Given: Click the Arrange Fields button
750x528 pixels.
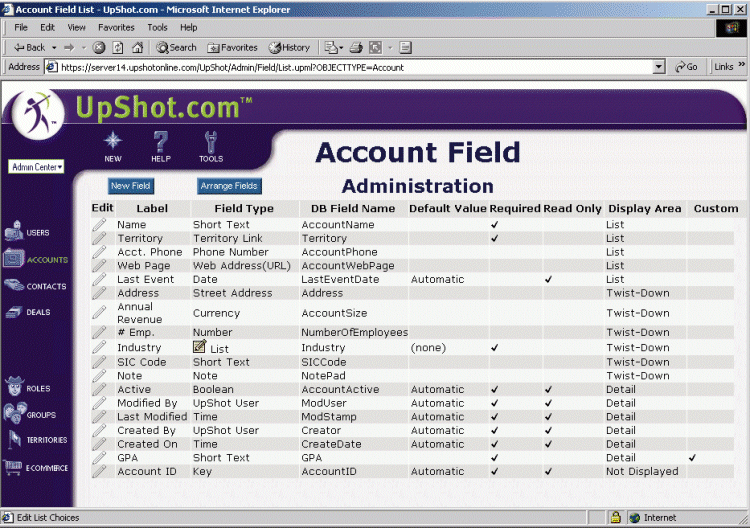Looking at the screenshot, I should pyautogui.click(x=229, y=186).
